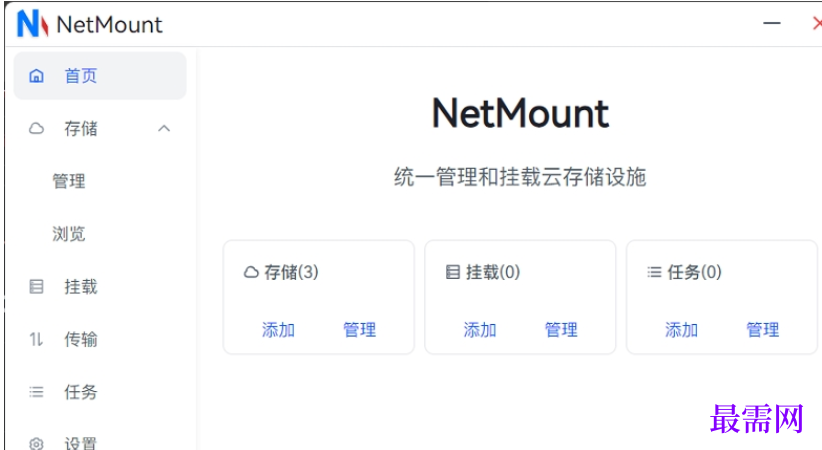Click 添加 in the 任务(0) card

click(682, 330)
